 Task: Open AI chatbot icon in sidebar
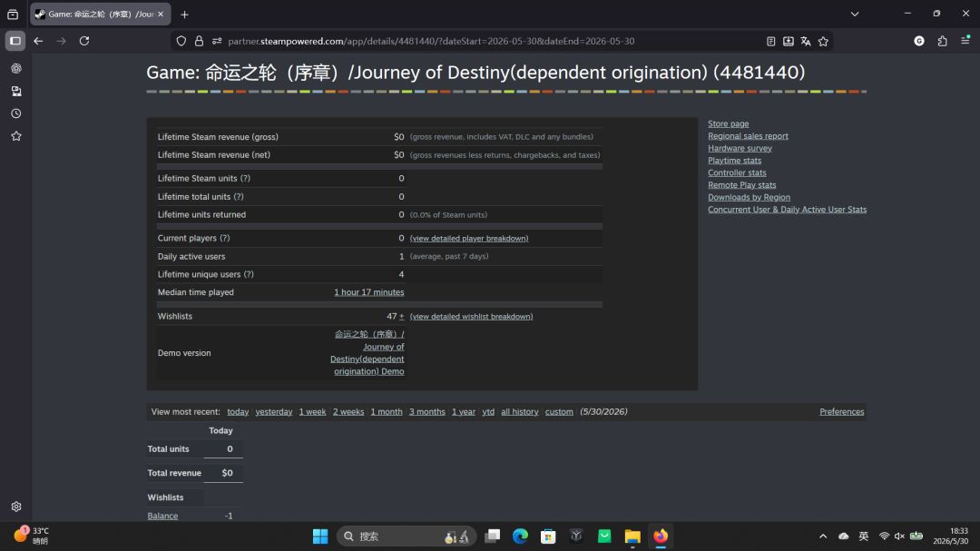[x=16, y=68]
